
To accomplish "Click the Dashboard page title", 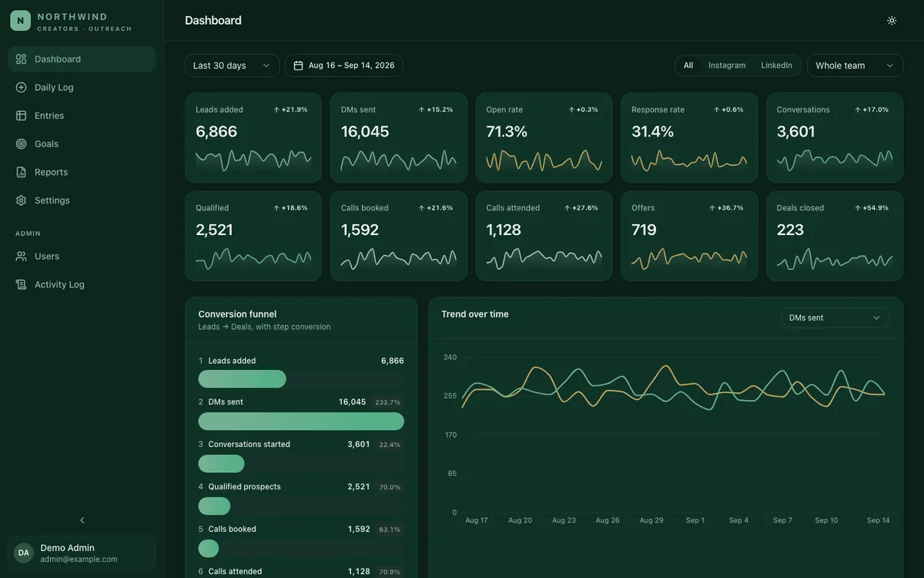I will [213, 21].
